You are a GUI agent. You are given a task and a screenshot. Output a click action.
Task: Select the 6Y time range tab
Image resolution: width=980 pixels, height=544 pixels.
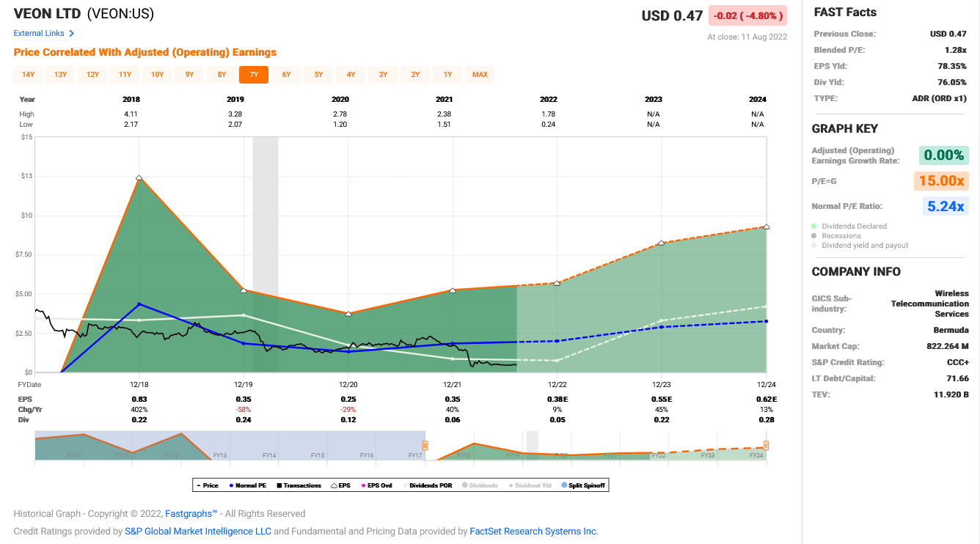(x=286, y=75)
